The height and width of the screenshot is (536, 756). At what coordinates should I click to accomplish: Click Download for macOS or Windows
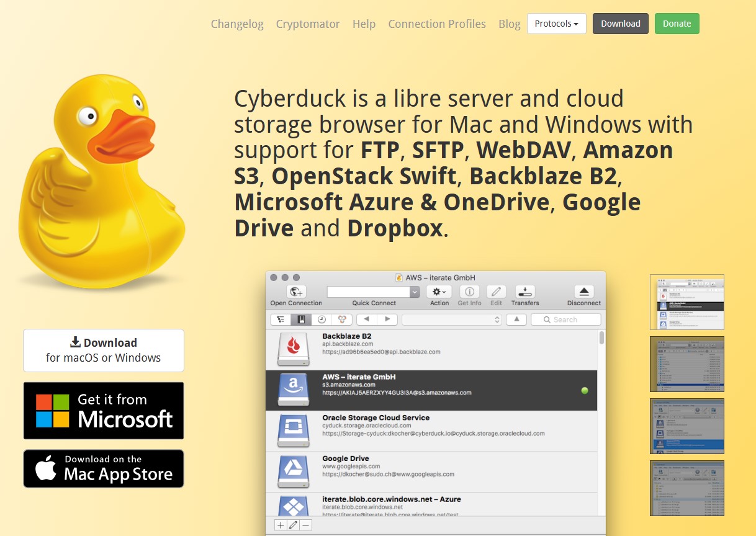104,351
